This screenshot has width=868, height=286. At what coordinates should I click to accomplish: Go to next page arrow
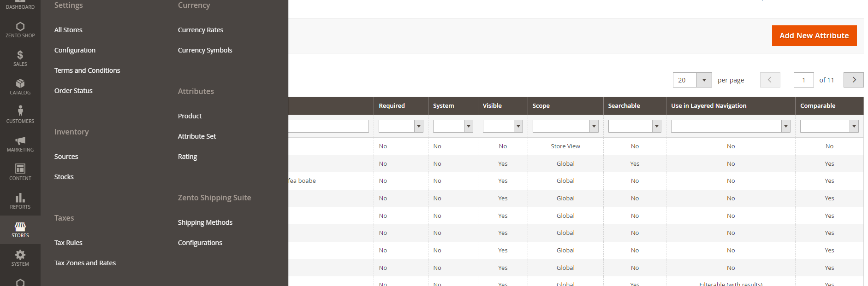pos(853,80)
